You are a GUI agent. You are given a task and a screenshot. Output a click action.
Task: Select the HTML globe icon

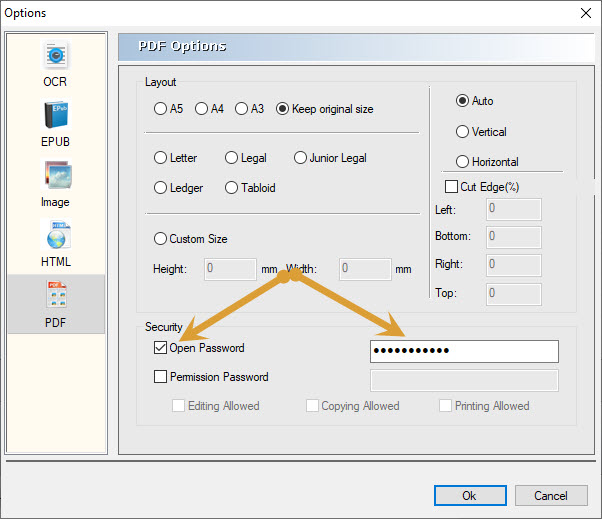point(56,235)
